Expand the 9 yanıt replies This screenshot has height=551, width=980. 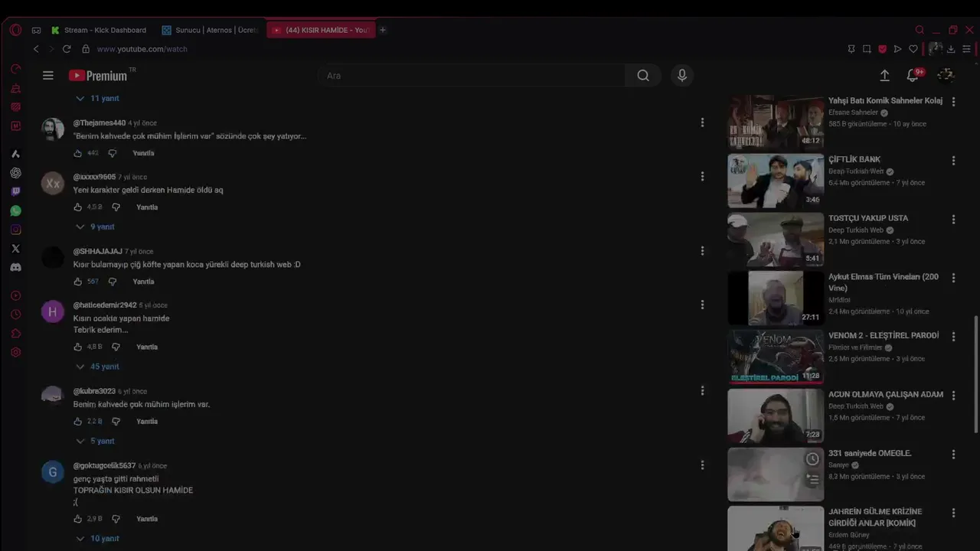(95, 227)
